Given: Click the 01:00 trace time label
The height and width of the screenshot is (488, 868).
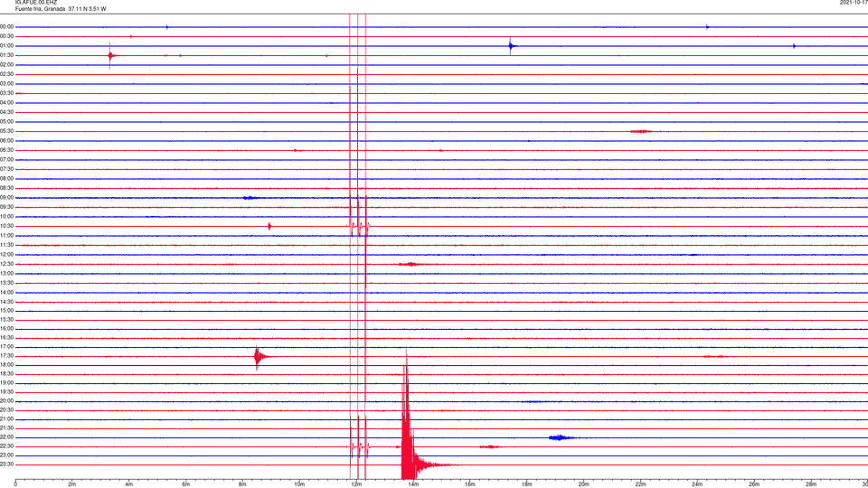Looking at the screenshot, I should click(6, 45).
